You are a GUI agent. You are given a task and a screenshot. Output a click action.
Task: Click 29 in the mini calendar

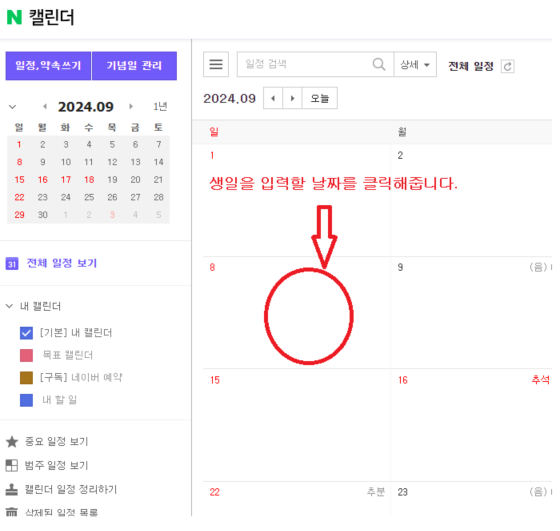click(x=19, y=215)
